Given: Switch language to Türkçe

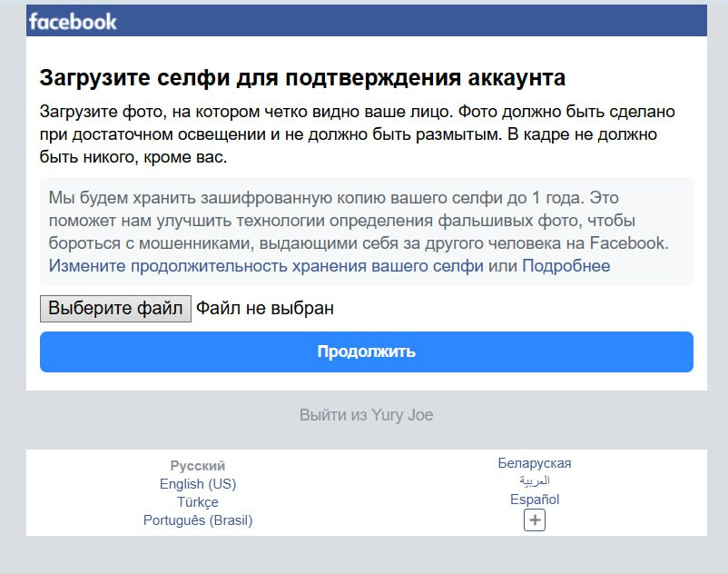Looking at the screenshot, I should (x=198, y=501).
